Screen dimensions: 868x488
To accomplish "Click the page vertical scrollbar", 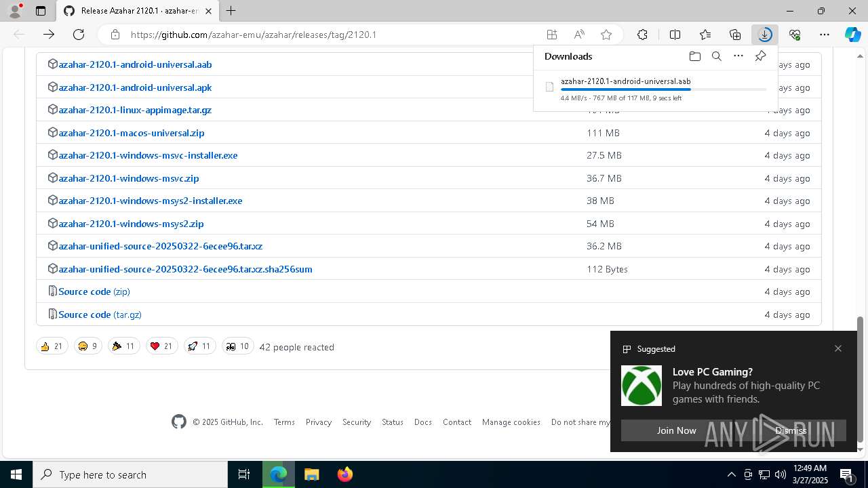I will click(x=861, y=378).
